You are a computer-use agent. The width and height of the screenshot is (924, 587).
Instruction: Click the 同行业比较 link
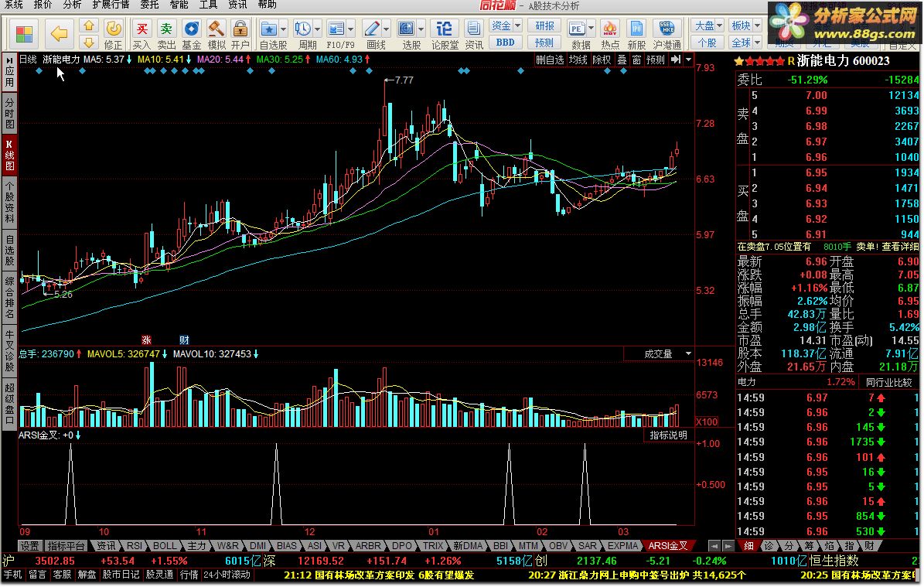coord(889,382)
